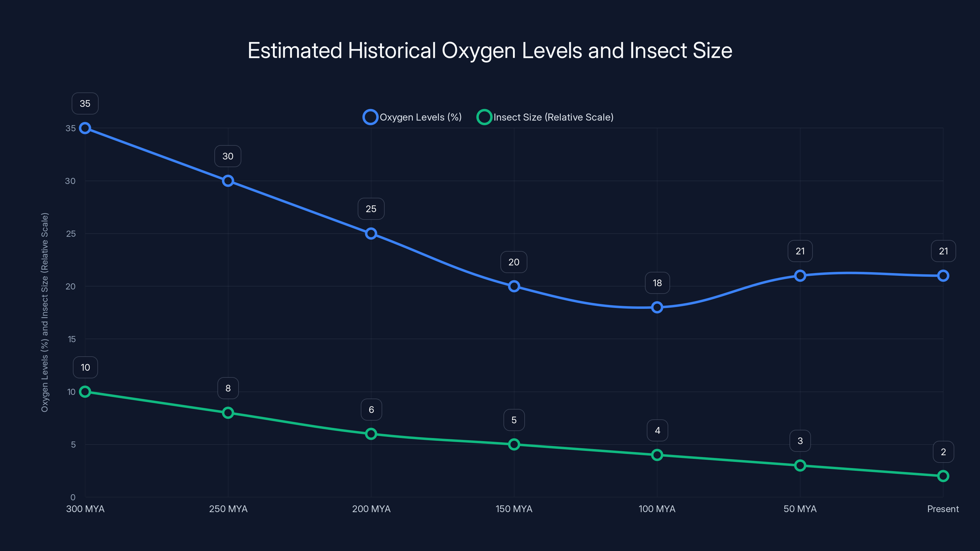The width and height of the screenshot is (980, 551).
Task: Toggle the Oxygen Levels (%) legend entry
Action: pos(413,117)
